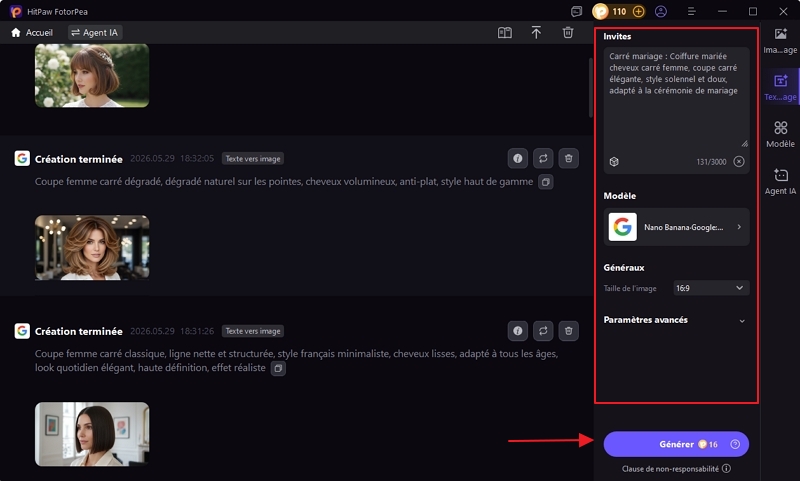Open the voluminous wavy hair thumbnail

point(92,247)
